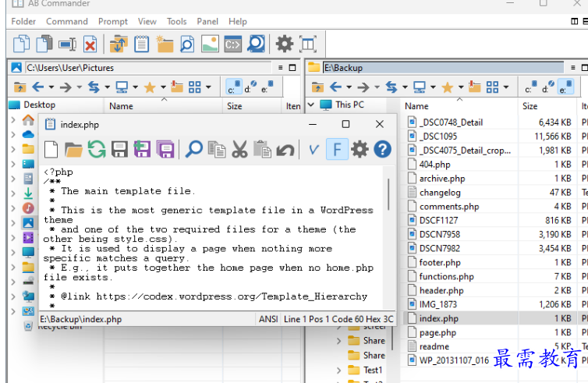
Task: Open the Panel menu
Action: point(207,21)
